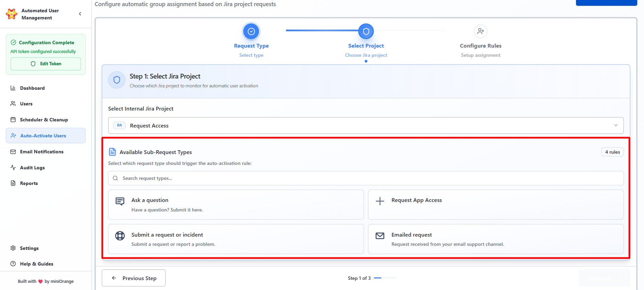Click the Users people icon
The height and width of the screenshot is (290, 644).
(13, 104)
